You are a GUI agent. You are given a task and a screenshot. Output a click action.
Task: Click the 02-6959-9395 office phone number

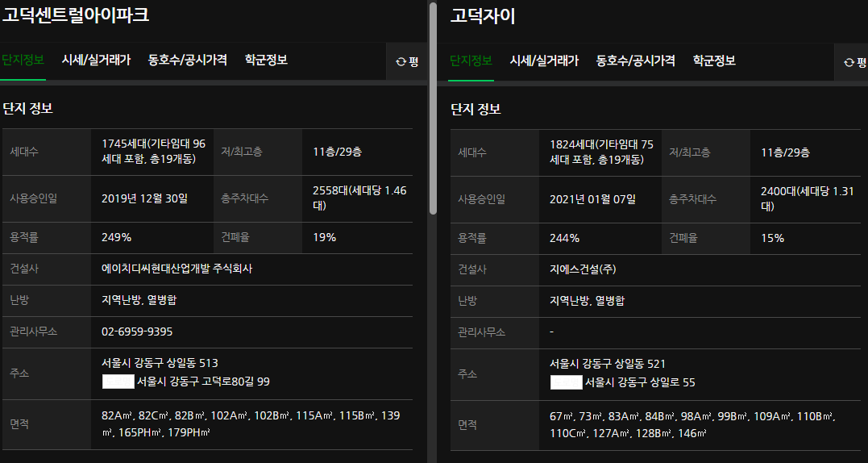137,332
